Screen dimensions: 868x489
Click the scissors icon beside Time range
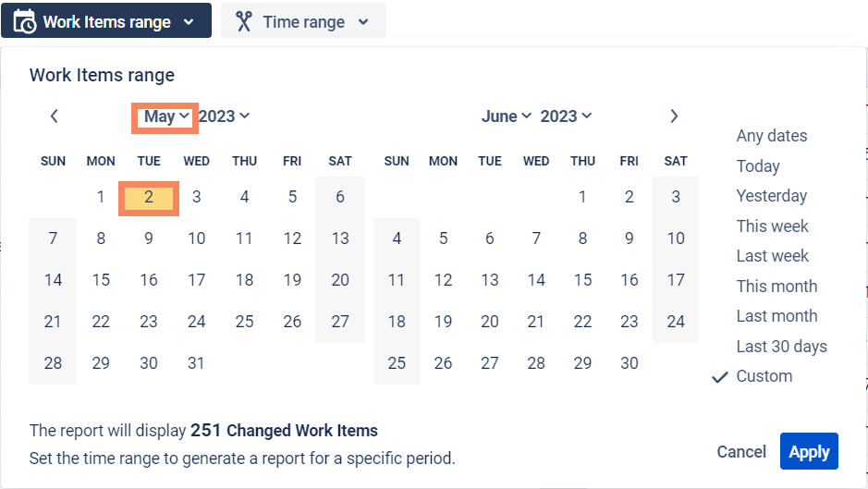tap(244, 21)
